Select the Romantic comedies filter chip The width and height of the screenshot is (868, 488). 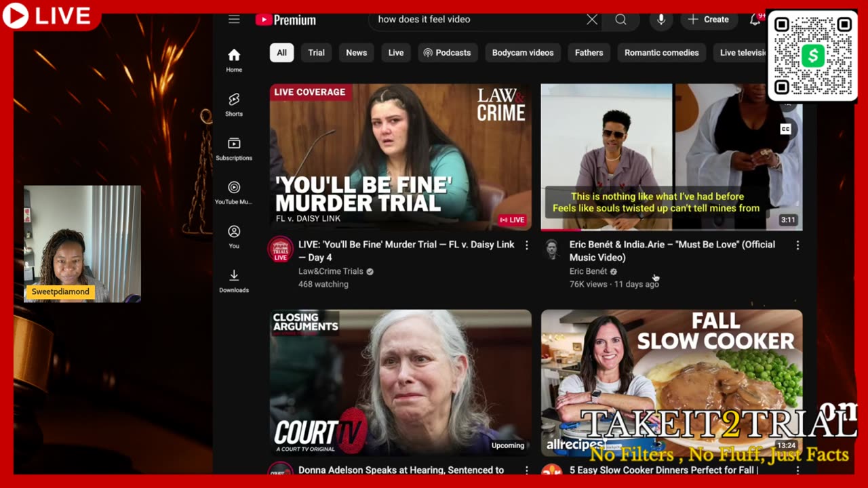(x=661, y=53)
